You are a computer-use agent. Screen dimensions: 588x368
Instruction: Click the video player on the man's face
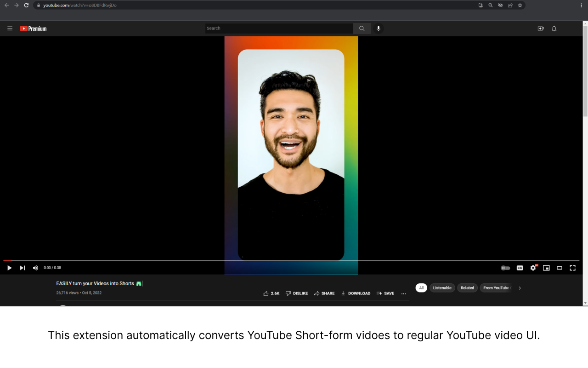pos(290,129)
